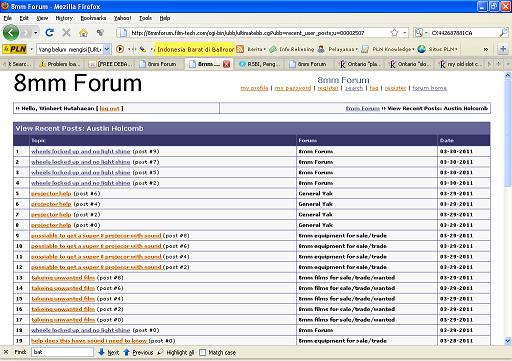Click the 'my password' link
The width and height of the screenshot is (512, 361).
pyautogui.click(x=293, y=88)
